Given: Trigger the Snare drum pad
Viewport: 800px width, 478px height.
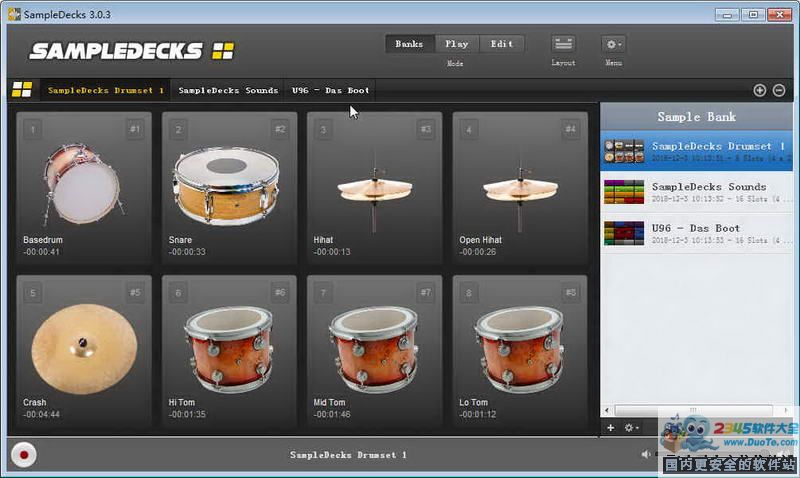Looking at the screenshot, I should pyautogui.click(x=229, y=187).
